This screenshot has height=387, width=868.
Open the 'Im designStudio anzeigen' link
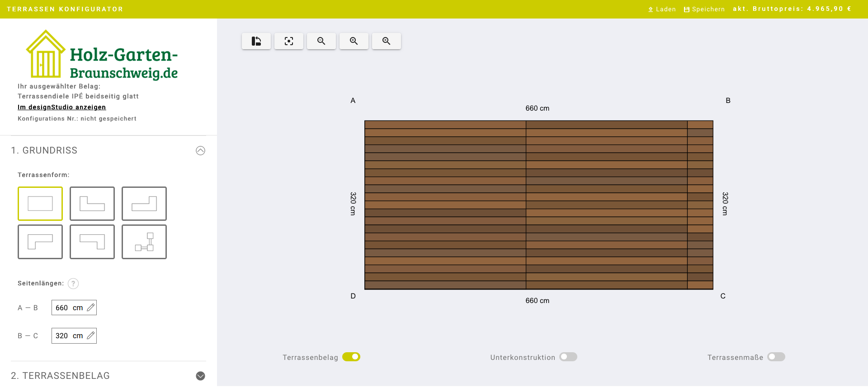point(62,107)
